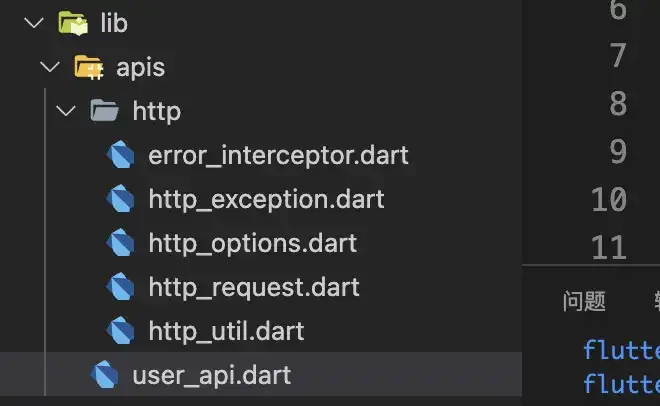Click Dart icon beside http_util.dart
The height and width of the screenshot is (406, 660).
coord(120,330)
